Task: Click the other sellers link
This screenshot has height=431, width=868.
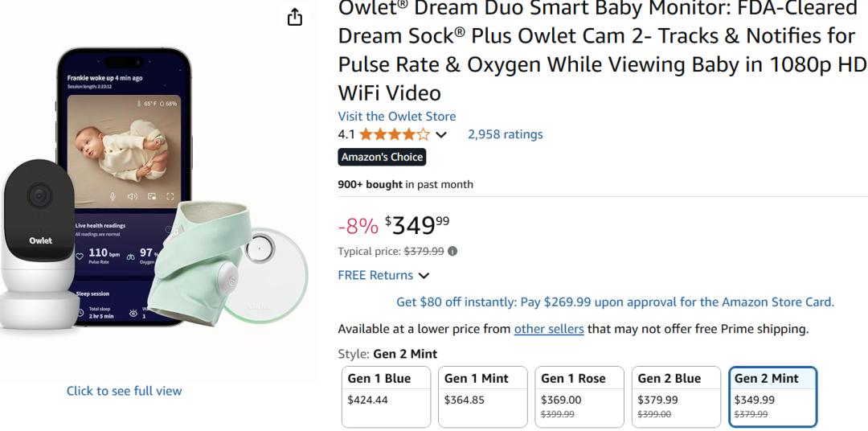Action: pos(549,329)
